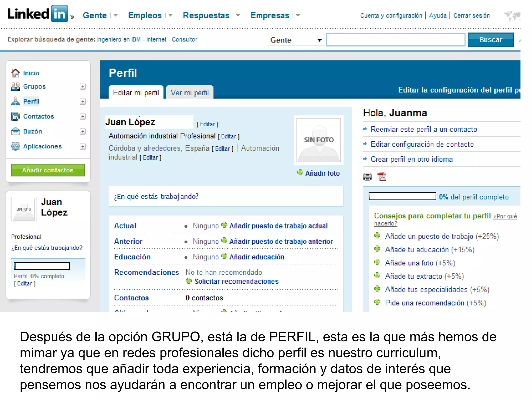Click Editar under Perfil 0% completo
The image size is (532, 399).
[x=25, y=283]
